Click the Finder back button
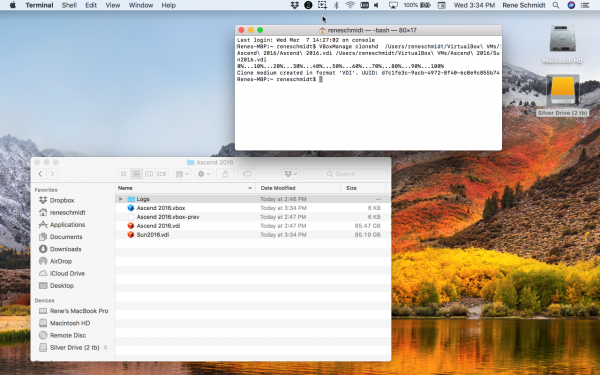Screen dimensions: 600x375 [x=40, y=174]
